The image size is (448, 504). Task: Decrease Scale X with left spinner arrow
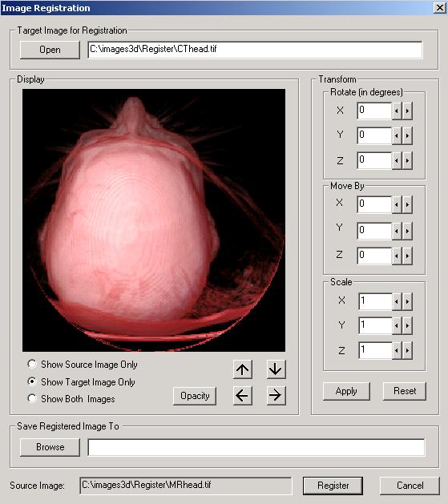tap(397, 301)
